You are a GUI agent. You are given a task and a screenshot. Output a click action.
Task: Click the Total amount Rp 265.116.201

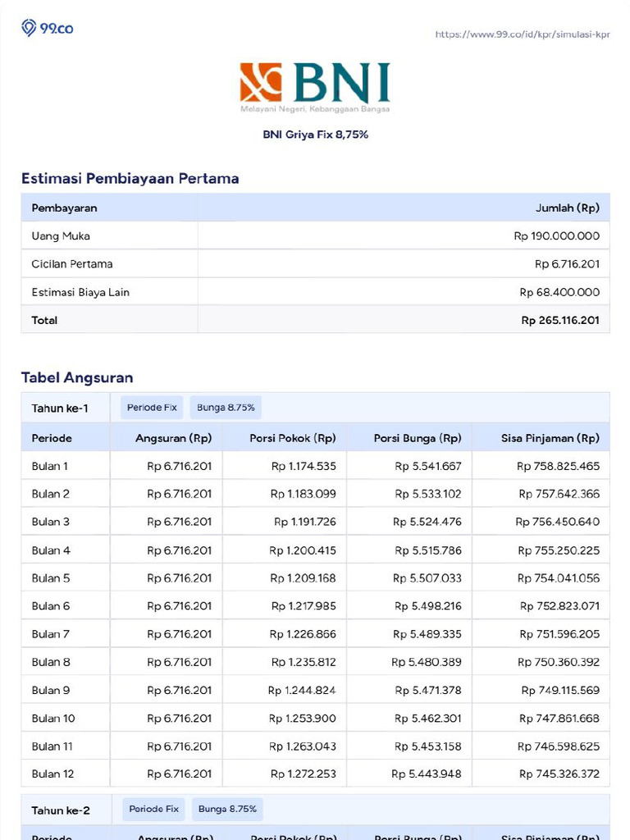point(559,320)
